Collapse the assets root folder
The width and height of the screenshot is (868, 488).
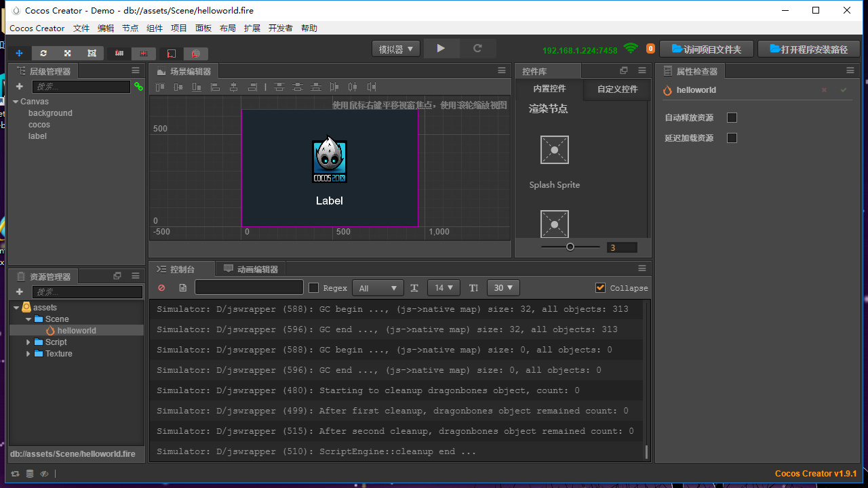coord(16,308)
